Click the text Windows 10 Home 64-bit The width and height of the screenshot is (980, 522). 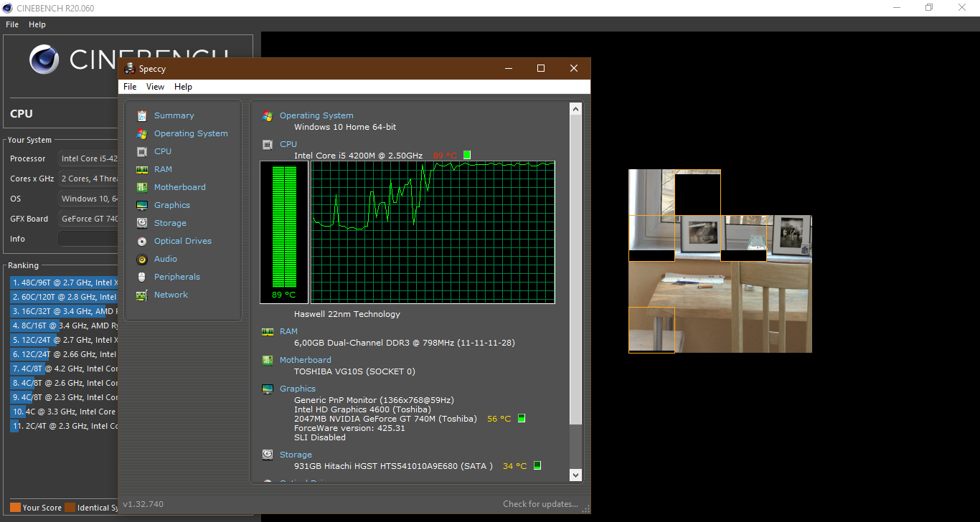(x=345, y=127)
